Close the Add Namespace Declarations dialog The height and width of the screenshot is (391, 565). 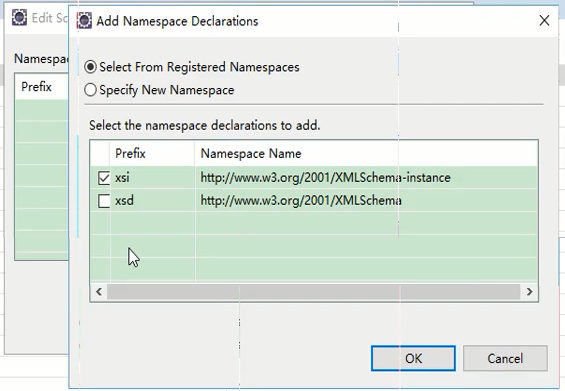pyautogui.click(x=544, y=21)
